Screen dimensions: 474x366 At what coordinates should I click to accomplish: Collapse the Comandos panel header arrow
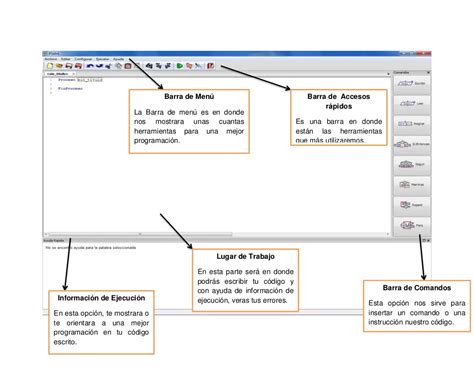(428, 72)
